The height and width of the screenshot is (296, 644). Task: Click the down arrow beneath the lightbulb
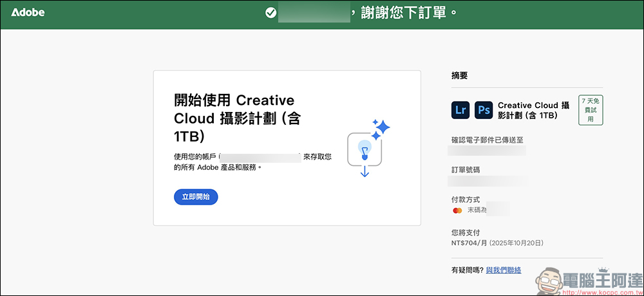(x=365, y=171)
